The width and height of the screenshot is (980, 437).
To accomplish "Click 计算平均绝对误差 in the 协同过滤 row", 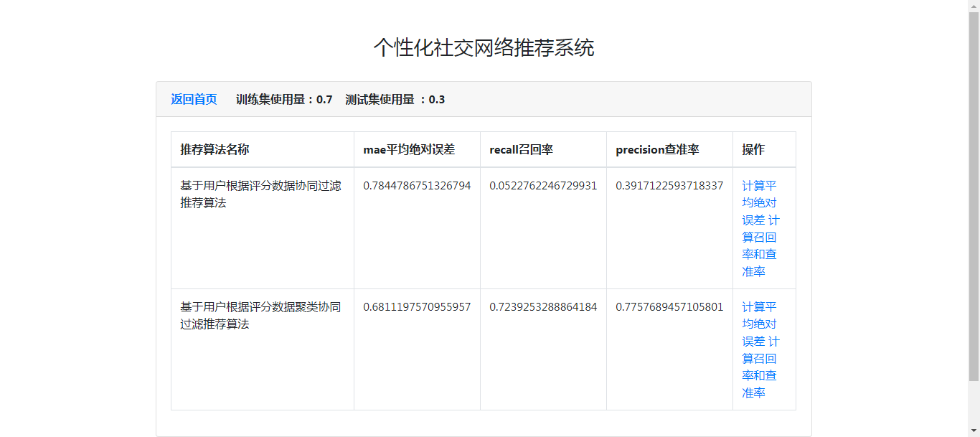I will (x=759, y=202).
